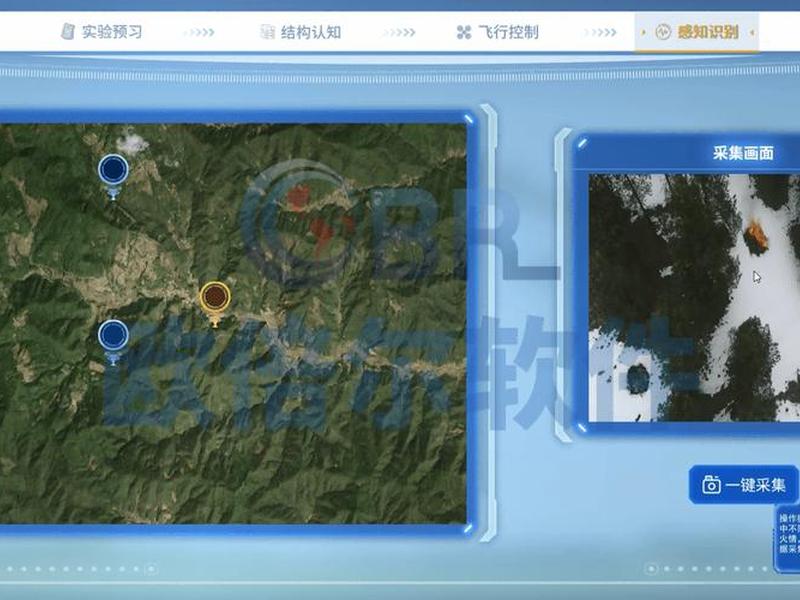Click the 一键采集 capture button
The image size is (800, 600).
(x=743, y=485)
